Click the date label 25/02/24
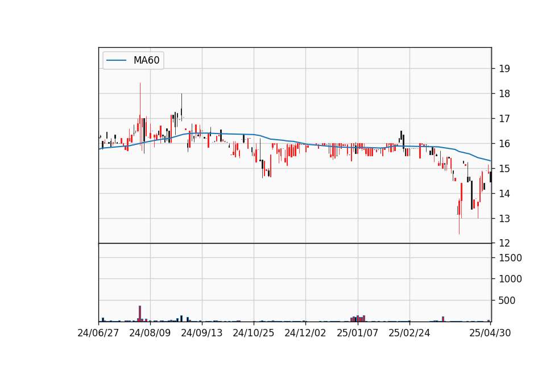The image size is (546, 392). pos(409,333)
